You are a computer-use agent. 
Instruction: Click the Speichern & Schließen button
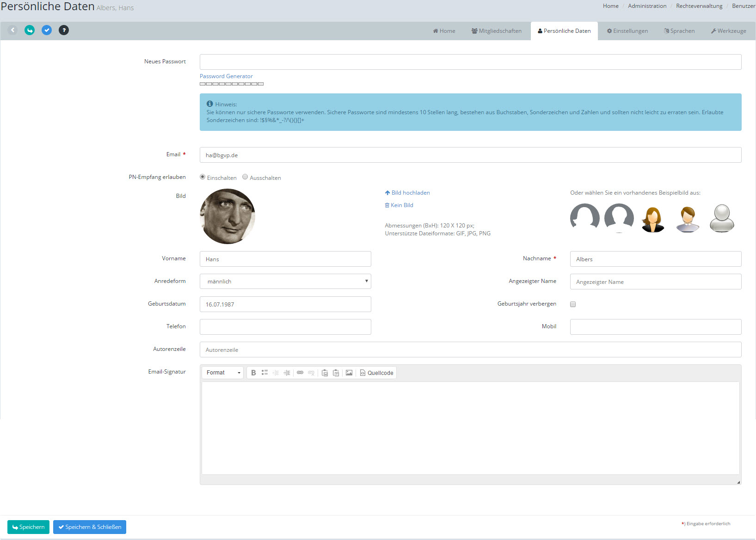tap(90, 527)
